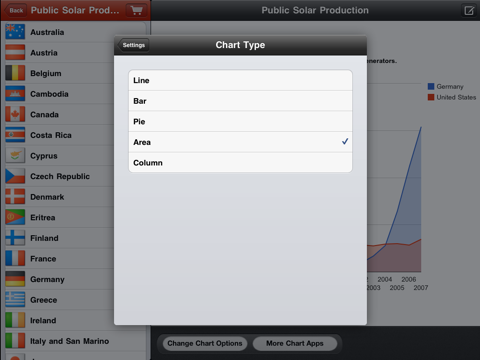The width and height of the screenshot is (480, 360).
Task: Select the Cyprus flag icon
Action: (x=15, y=156)
